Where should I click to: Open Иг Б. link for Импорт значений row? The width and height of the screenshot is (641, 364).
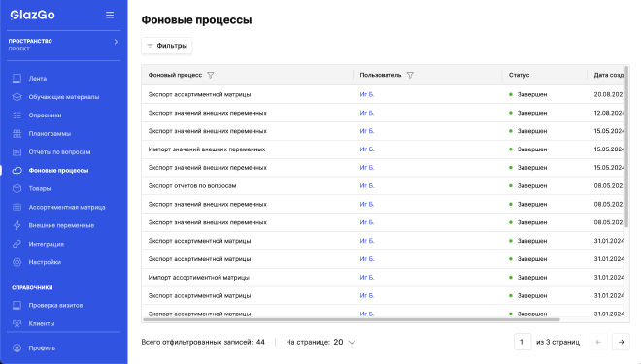point(367,149)
